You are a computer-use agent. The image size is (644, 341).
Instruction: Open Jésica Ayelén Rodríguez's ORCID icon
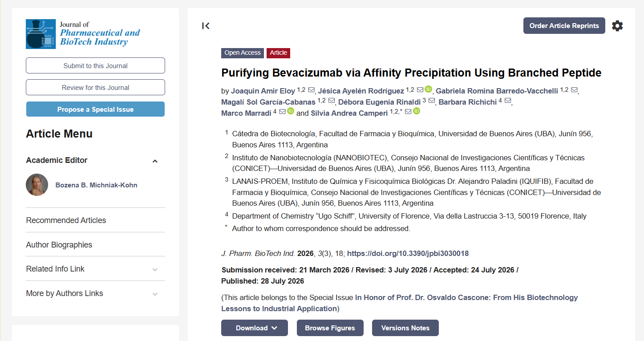(429, 89)
